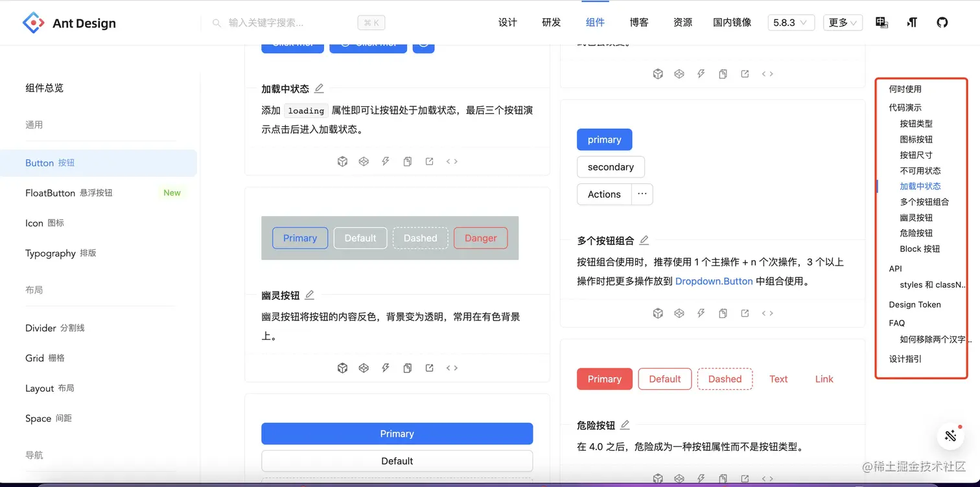Select 组件 in top navigation
Screen dimensions: 980x487
[x=595, y=22]
